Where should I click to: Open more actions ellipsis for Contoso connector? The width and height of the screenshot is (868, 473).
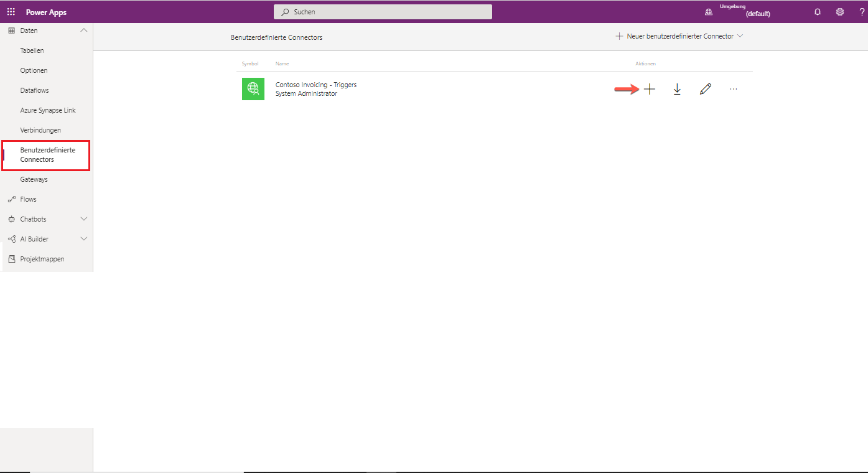click(x=733, y=90)
